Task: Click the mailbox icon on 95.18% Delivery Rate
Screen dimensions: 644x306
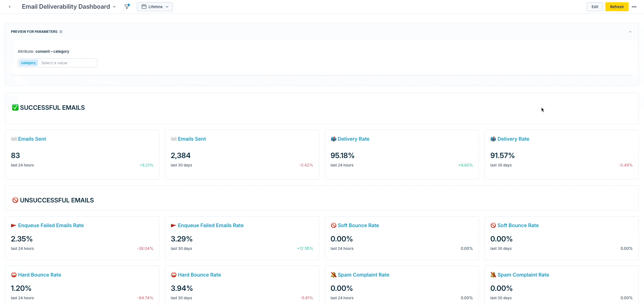Action: (x=333, y=139)
